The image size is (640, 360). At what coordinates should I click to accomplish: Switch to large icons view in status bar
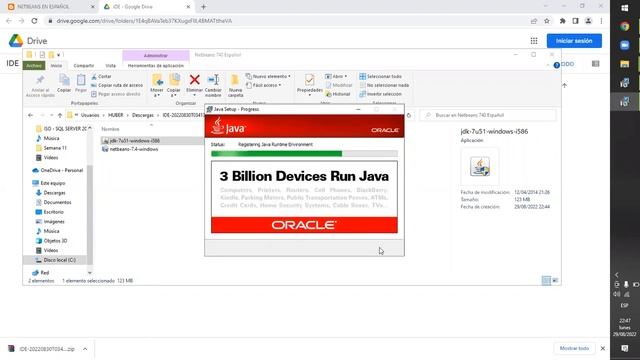pyautogui.click(x=555, y=280)
